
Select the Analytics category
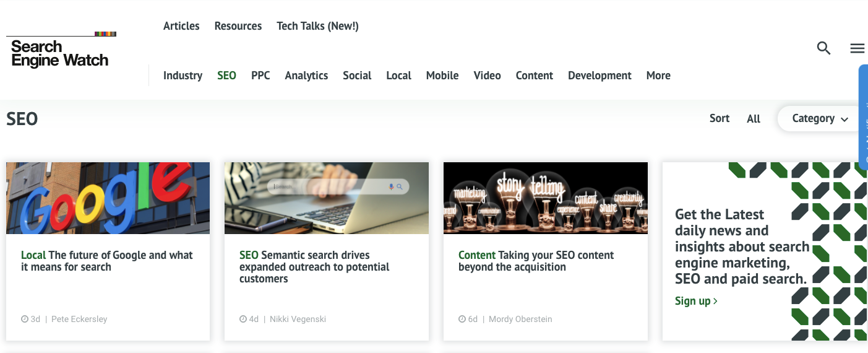coord(306,76)
